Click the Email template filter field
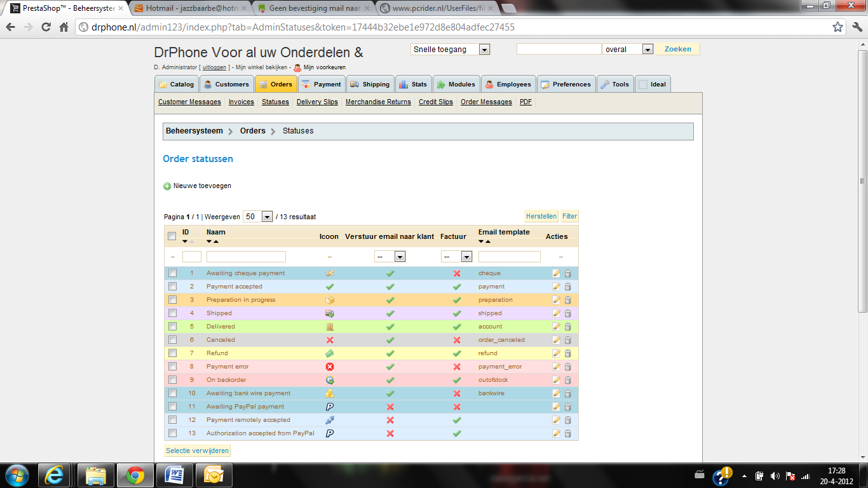 510,257
